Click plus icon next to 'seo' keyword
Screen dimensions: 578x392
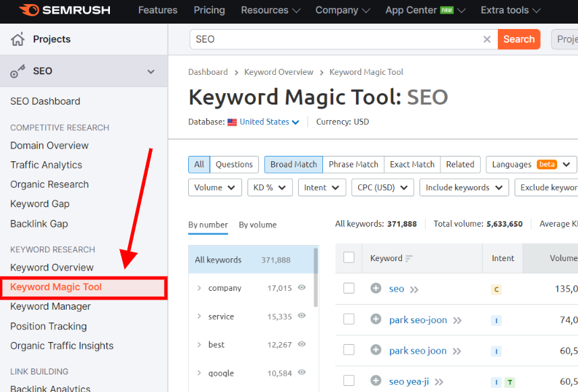376,288
